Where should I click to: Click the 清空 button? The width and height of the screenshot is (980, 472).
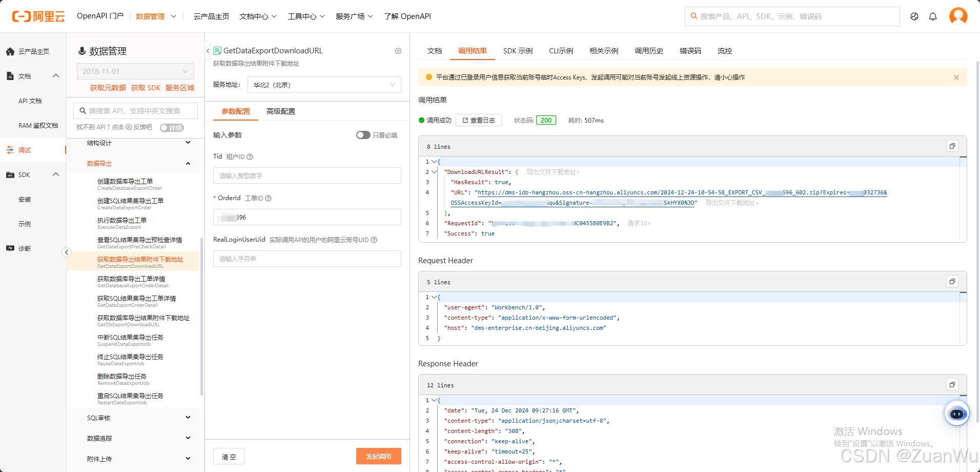(229, 456)
